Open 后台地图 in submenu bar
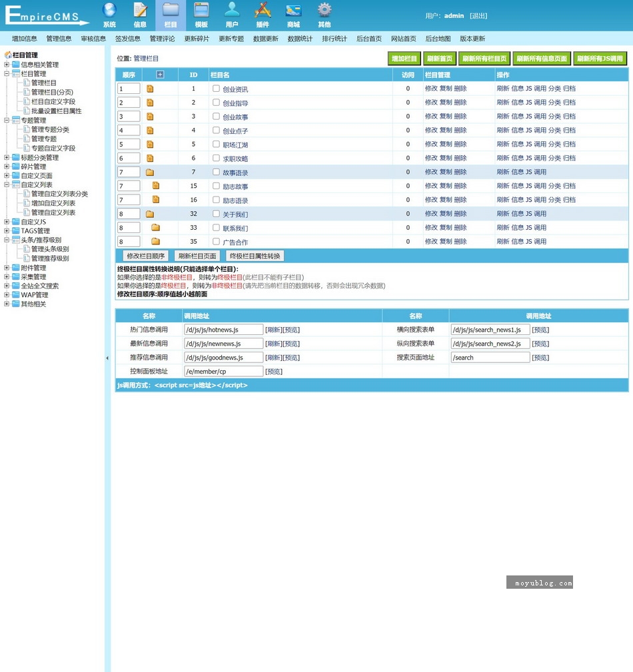633x672 pixels. (x=438, y=39)
